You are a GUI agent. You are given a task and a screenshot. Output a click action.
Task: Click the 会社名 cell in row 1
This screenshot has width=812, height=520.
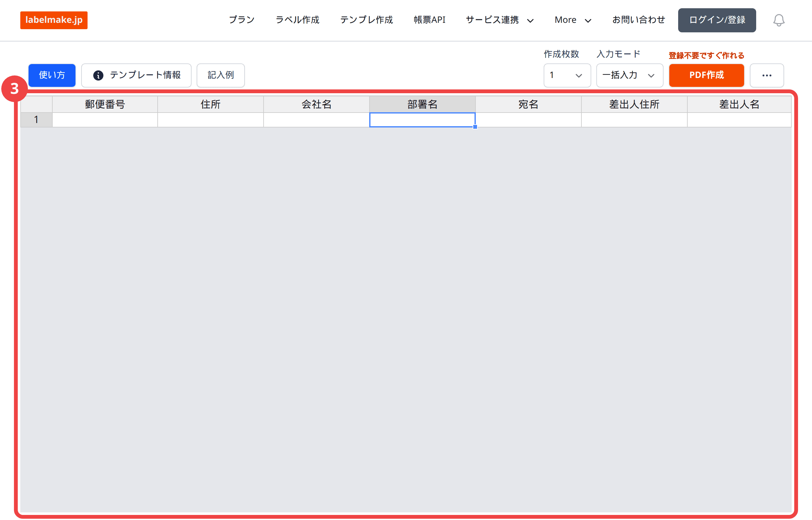(317, 120)
